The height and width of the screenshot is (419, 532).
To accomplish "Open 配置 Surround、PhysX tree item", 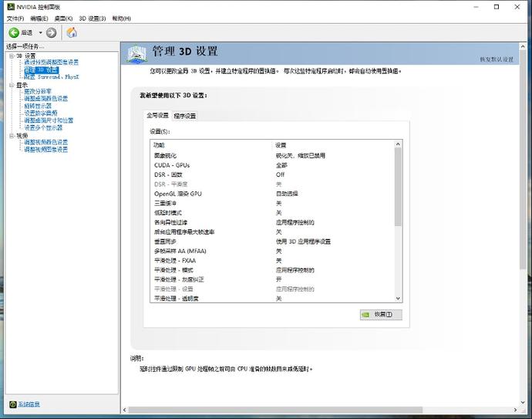I will [x=51, y=77].
